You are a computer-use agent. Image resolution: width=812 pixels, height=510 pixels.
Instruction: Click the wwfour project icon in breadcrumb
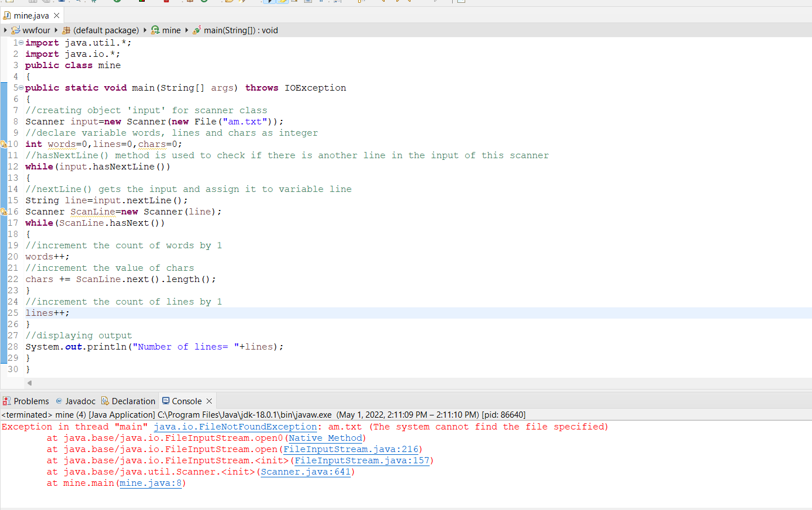(x=16, y=30)
